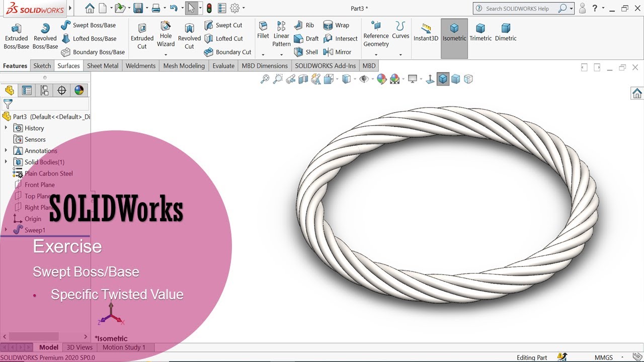This screenshot has height=362, width=644.
Task: Switch to the Surfaces tab
Action: coord(68,66)
